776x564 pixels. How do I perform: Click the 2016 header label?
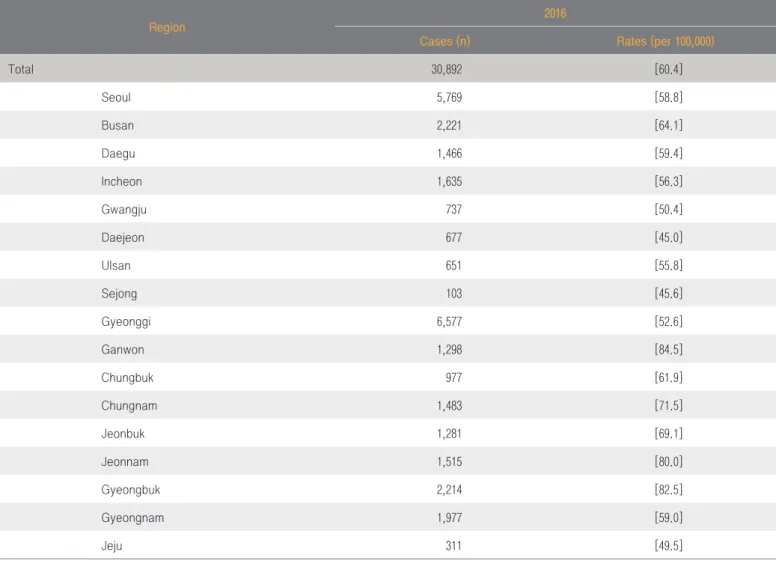pyautogui.click(x=555, y=13)
